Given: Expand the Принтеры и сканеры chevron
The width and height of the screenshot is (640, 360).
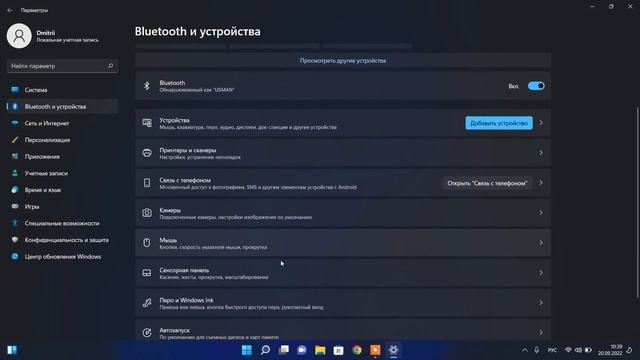Looking at the screenshot, I should point(541,153).
